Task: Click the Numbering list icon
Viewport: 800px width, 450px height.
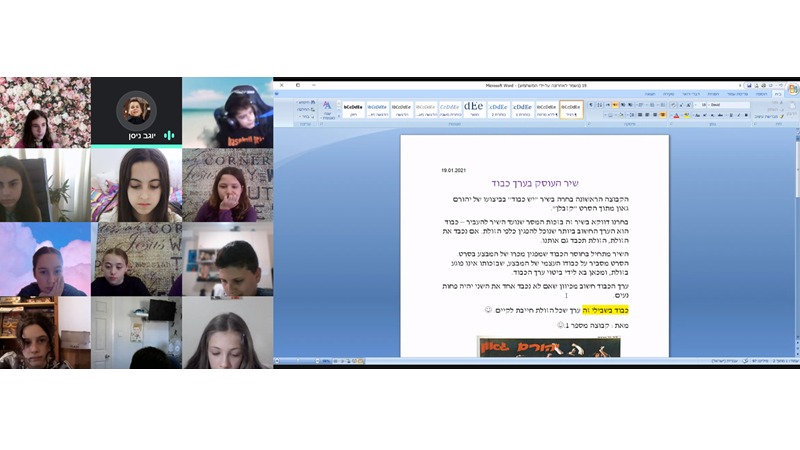Action: (652, 105)
